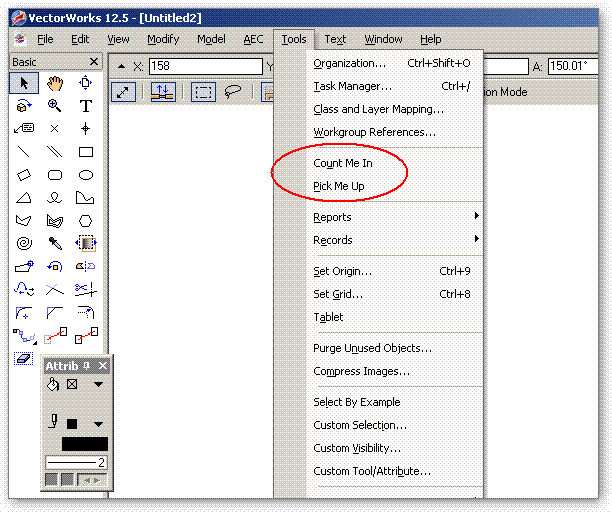Select the Offset tool

tap(85, 312)
